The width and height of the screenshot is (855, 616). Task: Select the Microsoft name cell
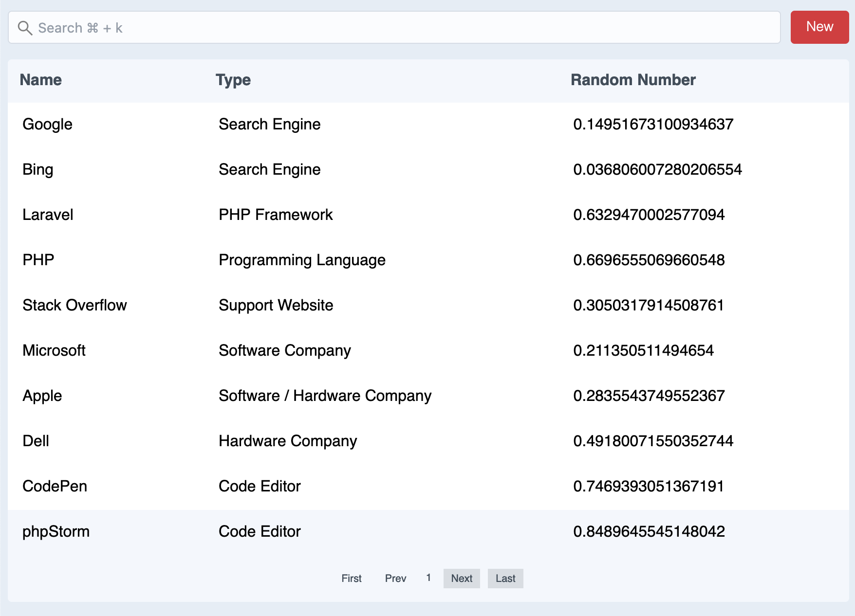pos(54,350)
